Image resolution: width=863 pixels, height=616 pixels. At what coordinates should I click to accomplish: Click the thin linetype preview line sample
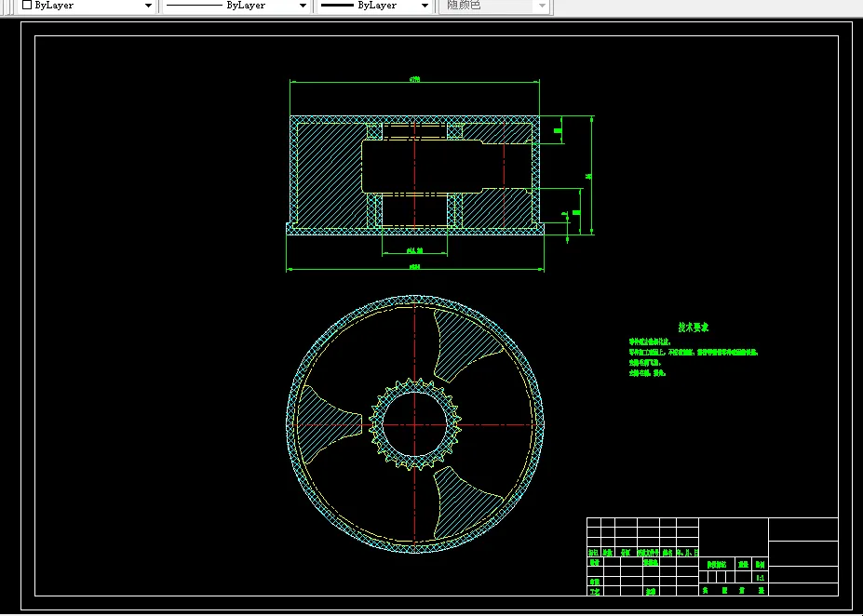pyautogui.click(x=194, y=6)
